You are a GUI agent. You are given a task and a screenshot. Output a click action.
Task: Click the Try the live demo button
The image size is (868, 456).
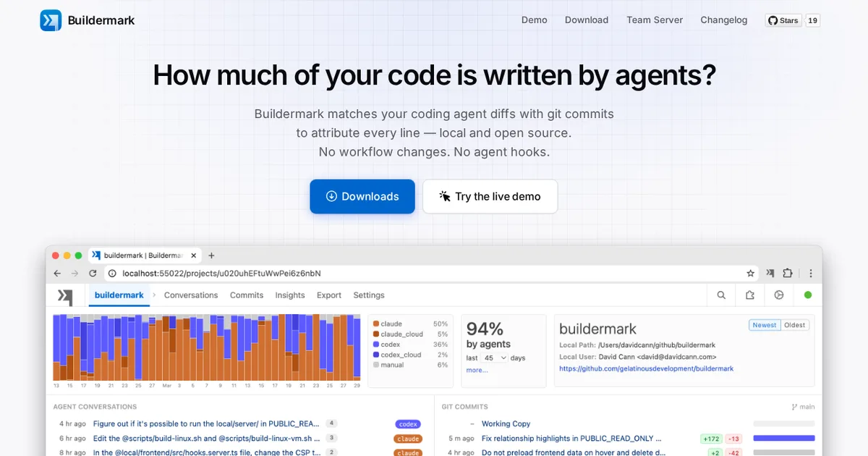coord(490,196)
